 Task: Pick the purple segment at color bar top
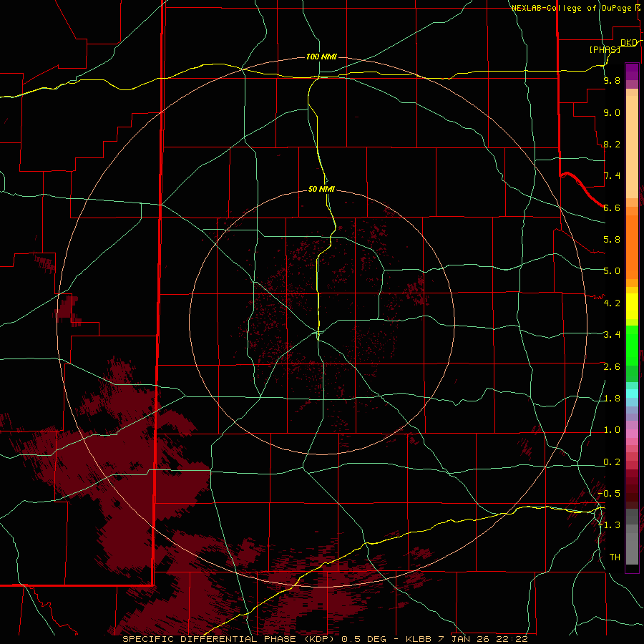[632, 72]
